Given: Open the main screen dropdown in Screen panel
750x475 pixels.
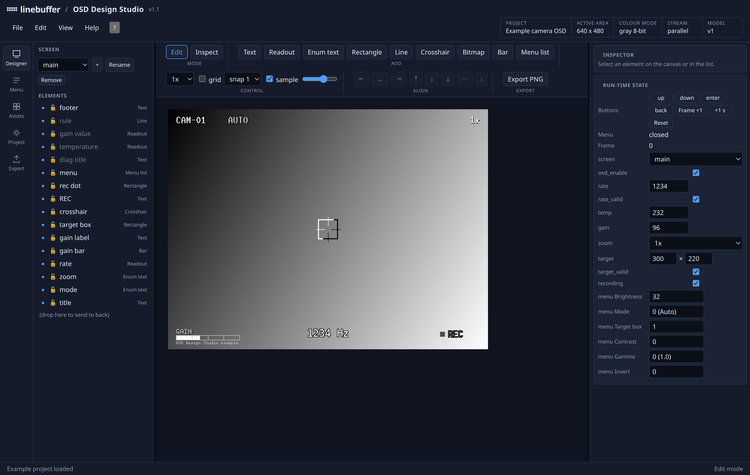Looking at the screenshot, I should pos(64,65).
